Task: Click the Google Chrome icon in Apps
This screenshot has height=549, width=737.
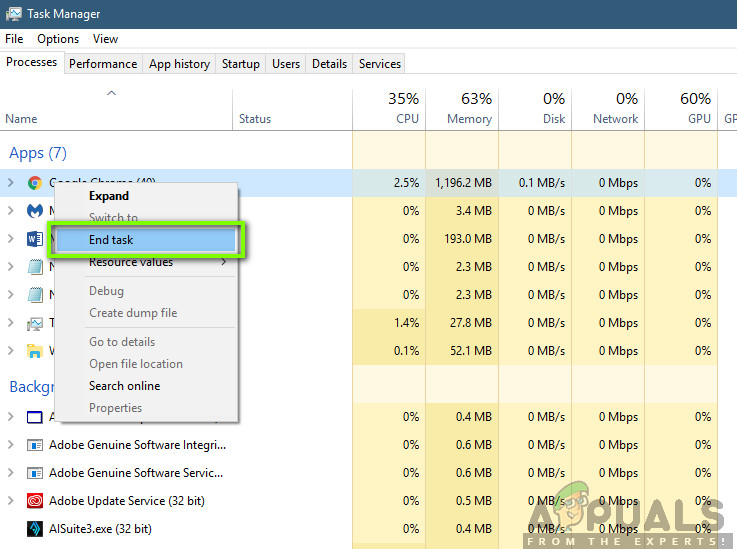Action: (35, 183)
